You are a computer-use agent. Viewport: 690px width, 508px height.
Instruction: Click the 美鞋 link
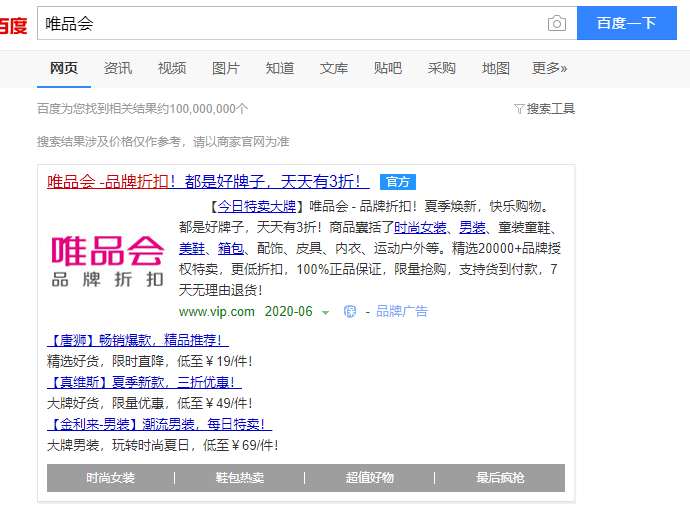192,248
